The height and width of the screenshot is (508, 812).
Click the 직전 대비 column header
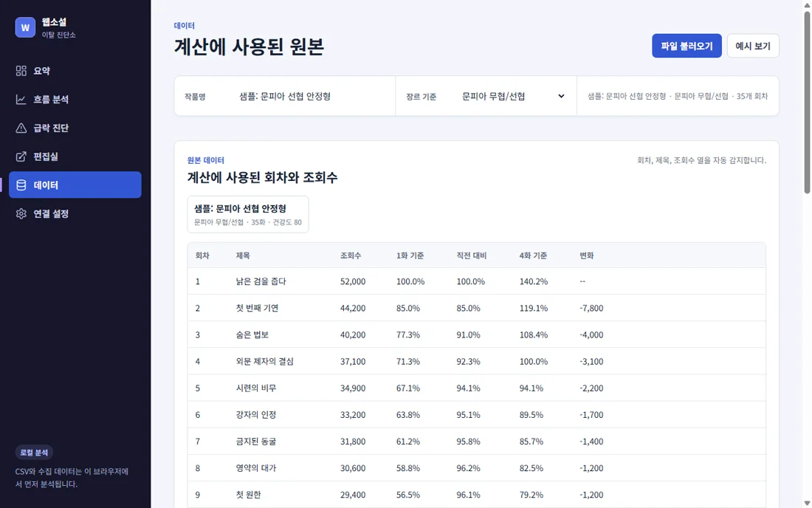coord(471,255)
